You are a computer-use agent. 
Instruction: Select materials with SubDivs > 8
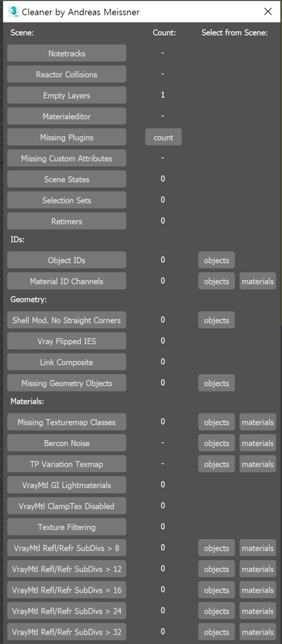tap(258, 547)
